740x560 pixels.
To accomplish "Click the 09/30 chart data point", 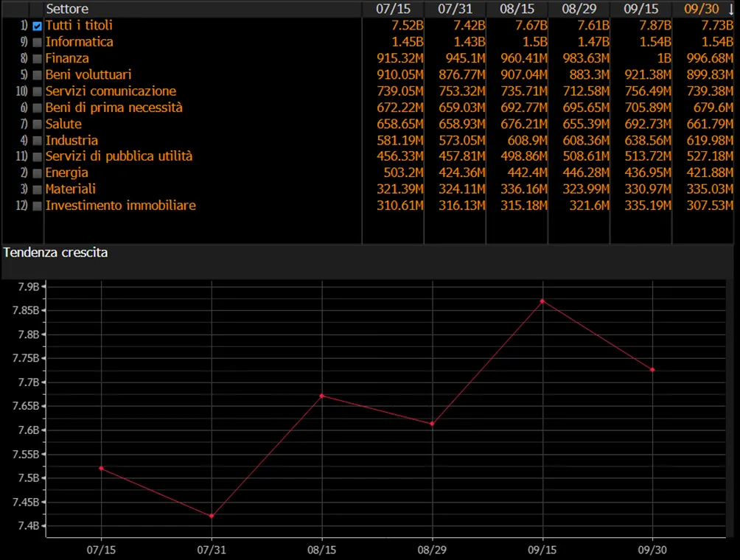I will [653, 370].
